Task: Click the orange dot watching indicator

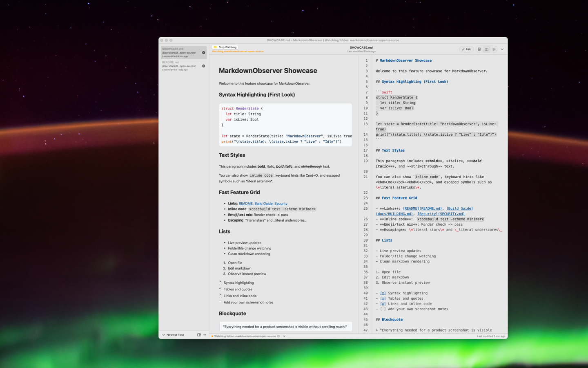Action: pyautogui.click(x=212, y=336)
